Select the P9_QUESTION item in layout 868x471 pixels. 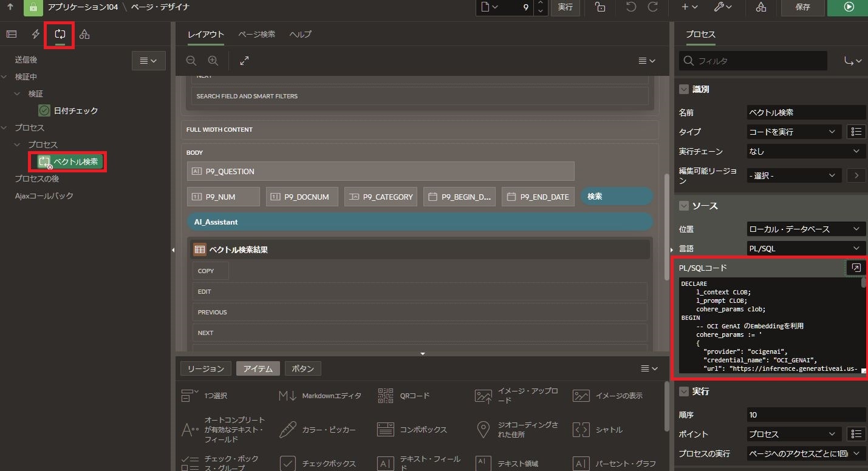click(381, 171)
